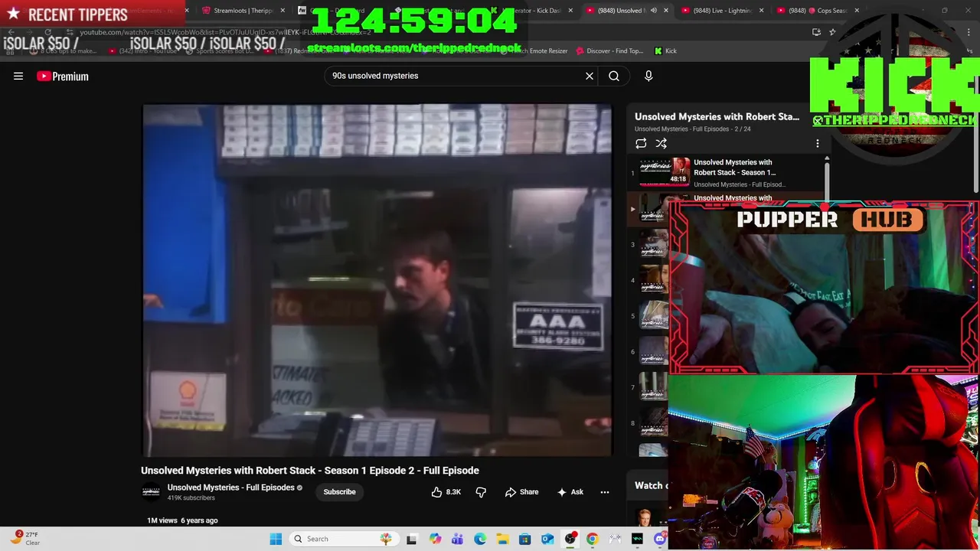Launch Copilot from the taskbar
The height and width of the screenshot is (551, 980).
[435, 539]
